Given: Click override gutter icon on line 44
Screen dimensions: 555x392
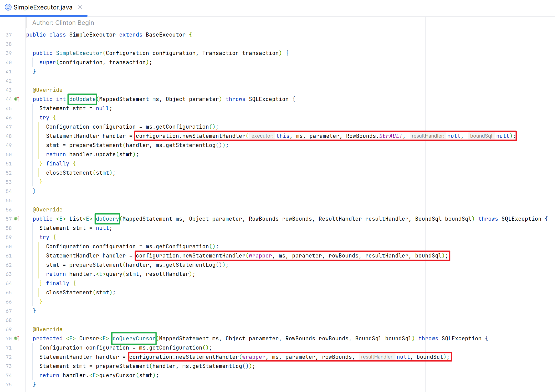Looking at the screenshot, I should (x=17, y=99).
